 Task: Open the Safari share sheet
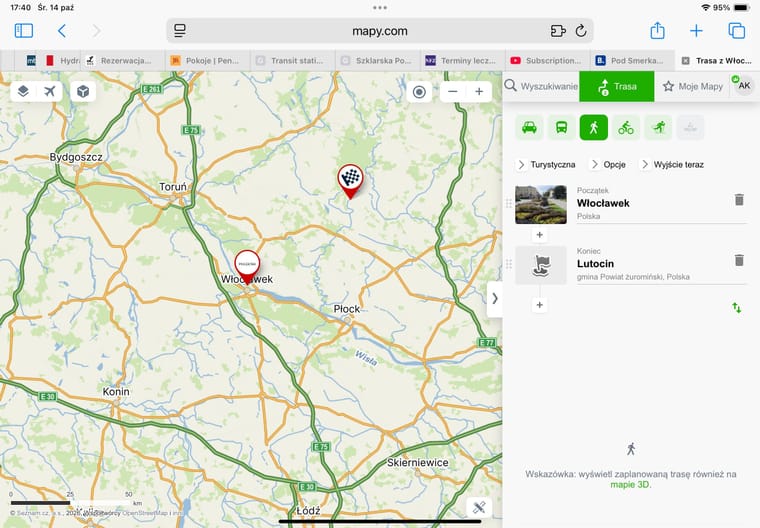pos(657,31)
